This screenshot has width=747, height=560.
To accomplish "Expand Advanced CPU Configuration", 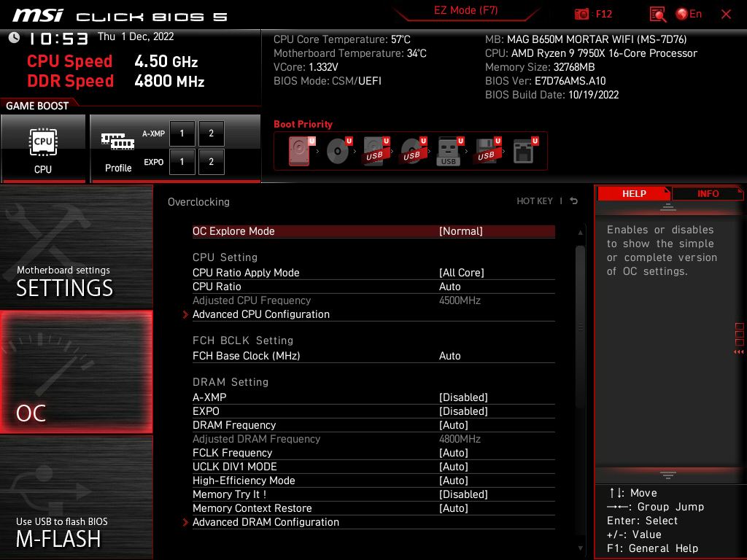I will pyautogui.click(x=373, y=314).
